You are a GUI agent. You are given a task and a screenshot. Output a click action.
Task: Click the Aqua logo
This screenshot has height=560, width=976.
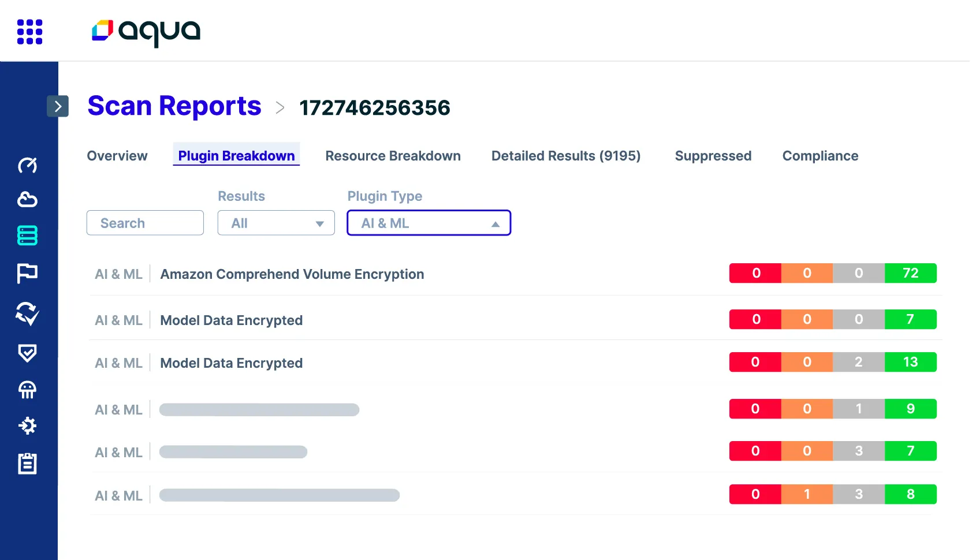[x=146, y=32]
